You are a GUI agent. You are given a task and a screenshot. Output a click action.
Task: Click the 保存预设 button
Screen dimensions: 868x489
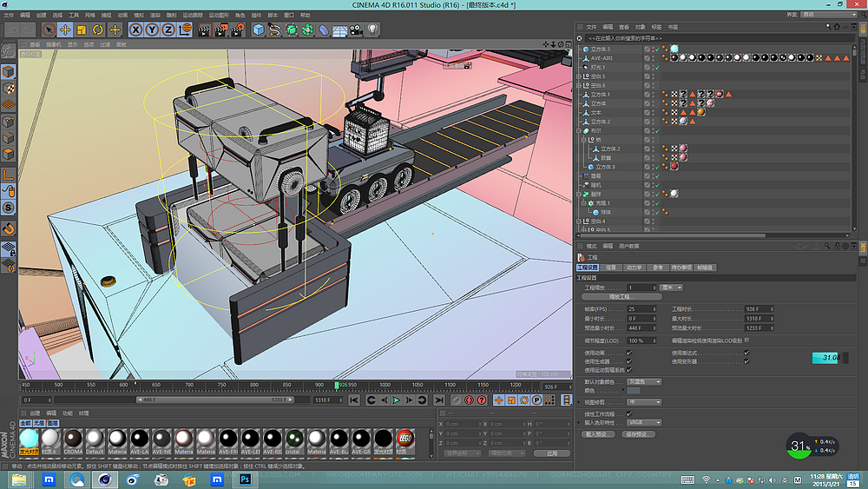pyautogui.click(x=641, y=433)
